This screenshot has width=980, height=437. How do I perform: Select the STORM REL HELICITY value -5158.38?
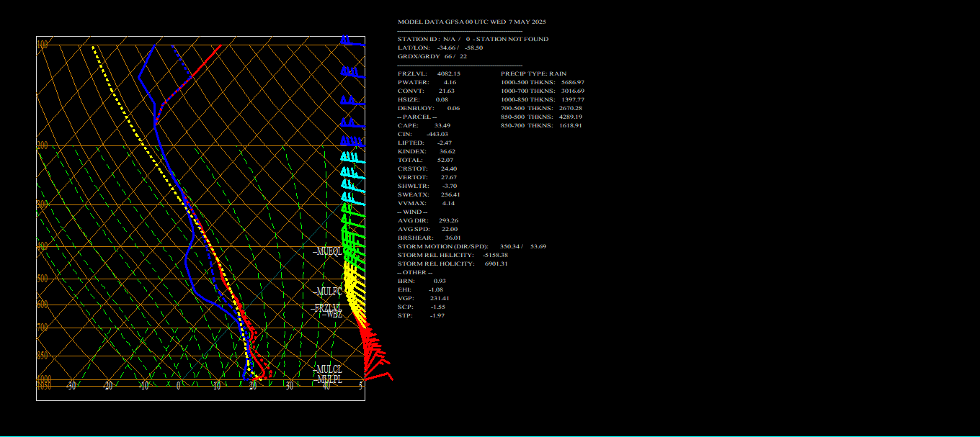click(494, 255)
